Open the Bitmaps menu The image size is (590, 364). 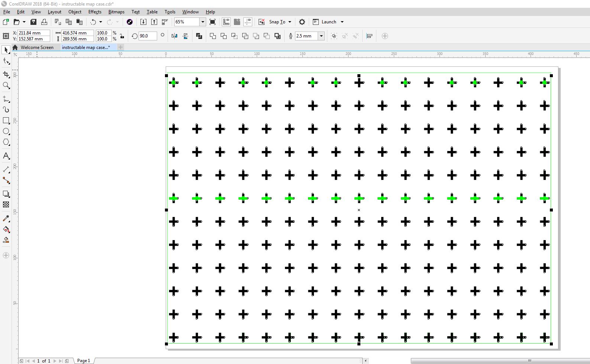coord(116,12)
